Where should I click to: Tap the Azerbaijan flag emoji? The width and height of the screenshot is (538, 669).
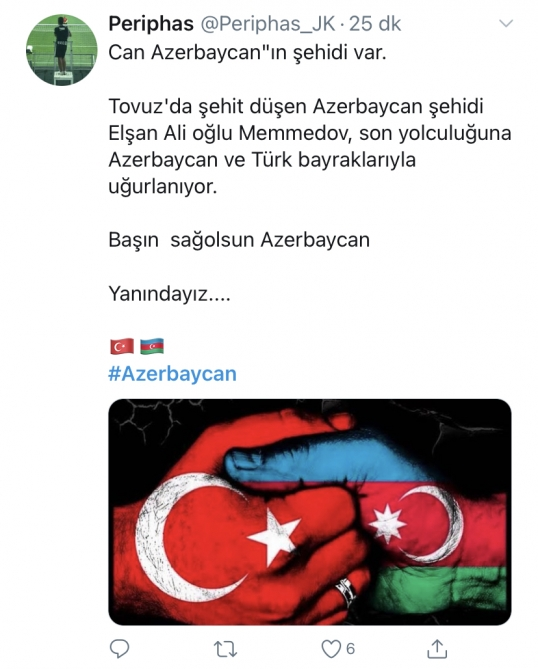click(152, 346)
